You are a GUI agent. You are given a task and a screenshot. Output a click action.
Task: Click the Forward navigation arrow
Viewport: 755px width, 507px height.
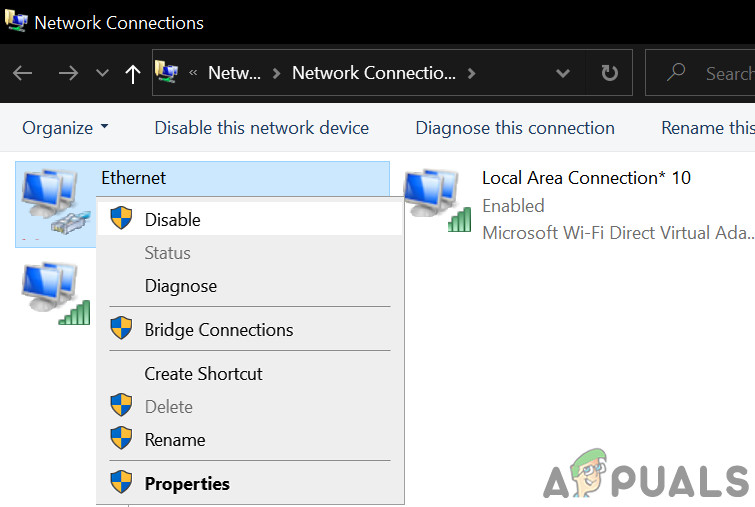(68, 73)
